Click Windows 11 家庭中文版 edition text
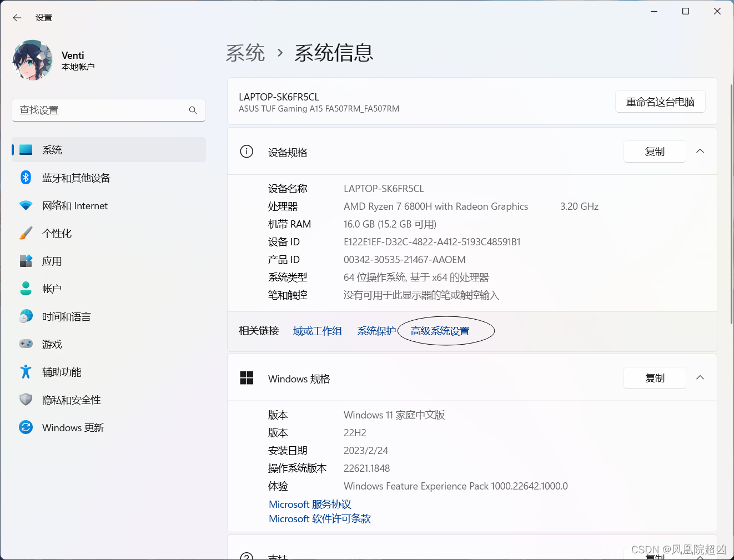Viewport: 734px width, 560px height. click(394, 415)
